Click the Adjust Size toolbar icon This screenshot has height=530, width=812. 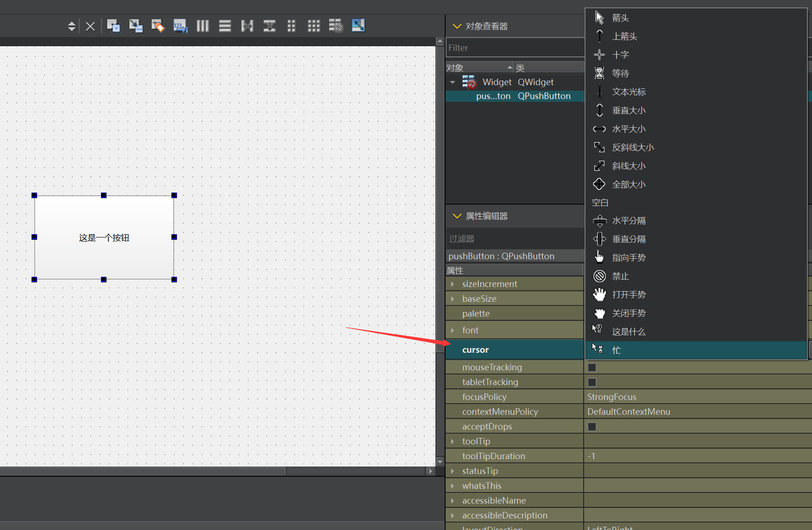[x=358, y=25]
